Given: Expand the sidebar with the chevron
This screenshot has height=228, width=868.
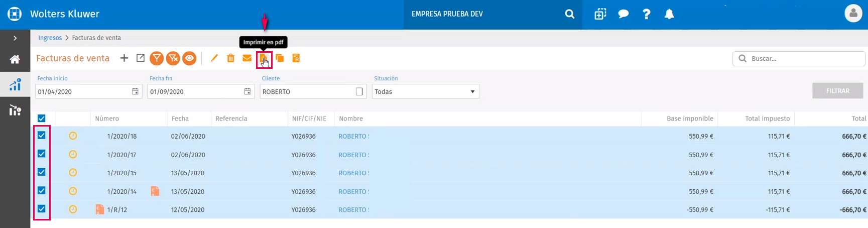Looking at the screenshot, I should 15,38.
